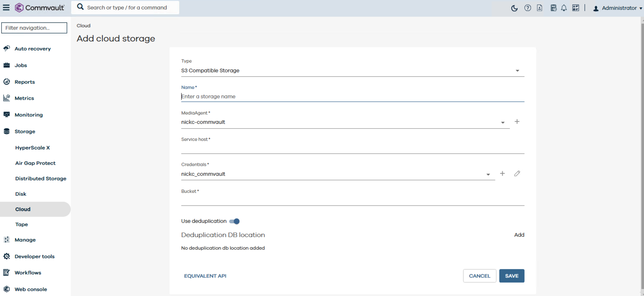Edit selected credentials with pencil icon
The image size is (644, 296).
pyautogui.click(x=517, y=173)
